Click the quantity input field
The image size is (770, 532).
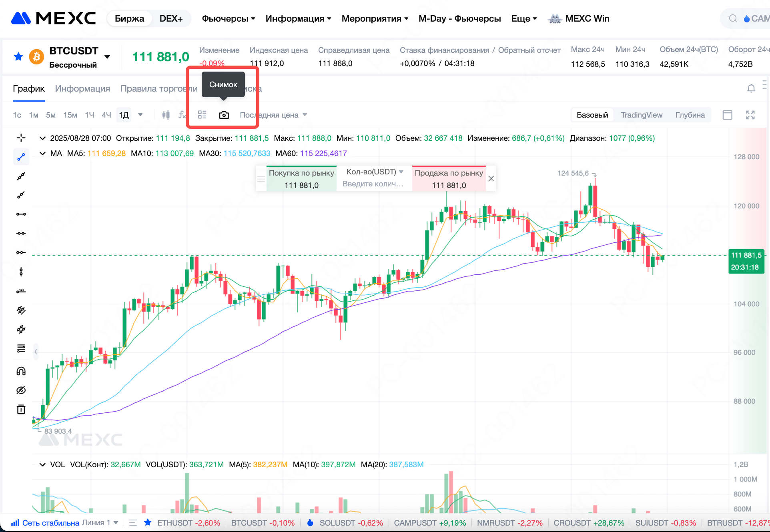click(373, 184)
